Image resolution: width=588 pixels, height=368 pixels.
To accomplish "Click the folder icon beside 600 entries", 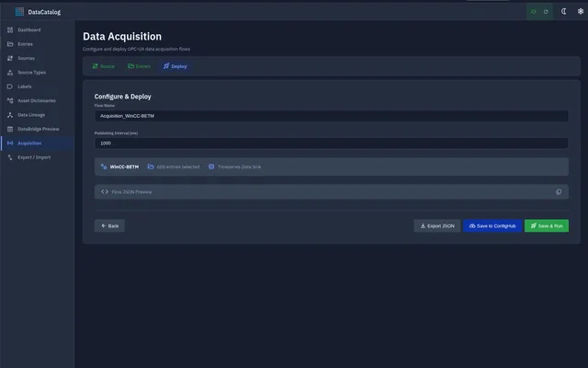I will [x=151, y=167].
